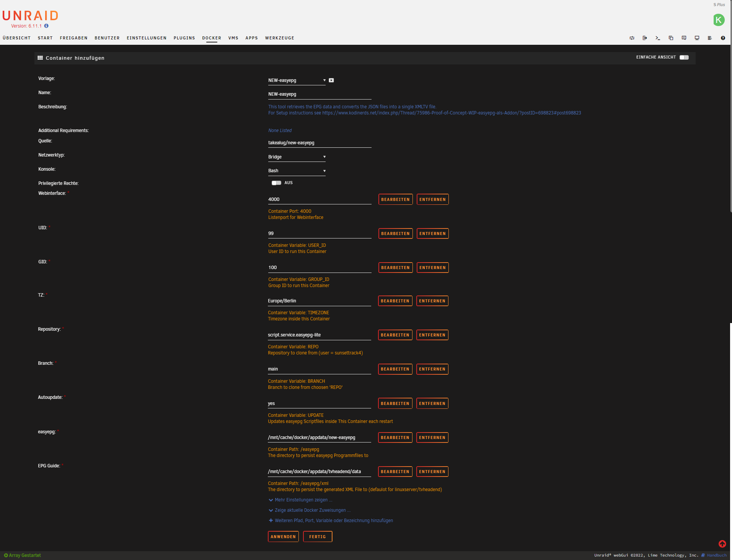
Task: Click the green K user avatar
Action: coord(719,20)
